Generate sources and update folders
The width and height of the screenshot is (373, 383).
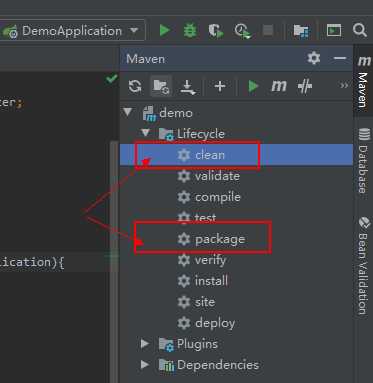tap(161, 86)
